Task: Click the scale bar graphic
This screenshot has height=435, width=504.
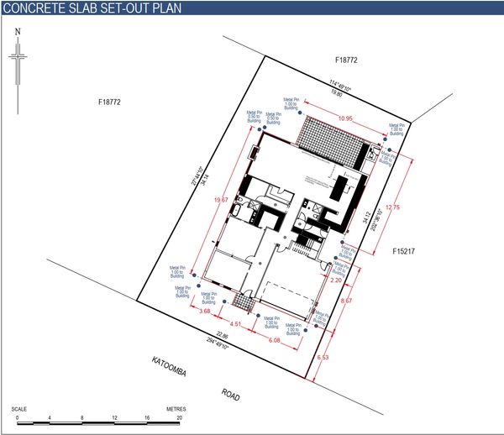Action: (x=98, y=424)
